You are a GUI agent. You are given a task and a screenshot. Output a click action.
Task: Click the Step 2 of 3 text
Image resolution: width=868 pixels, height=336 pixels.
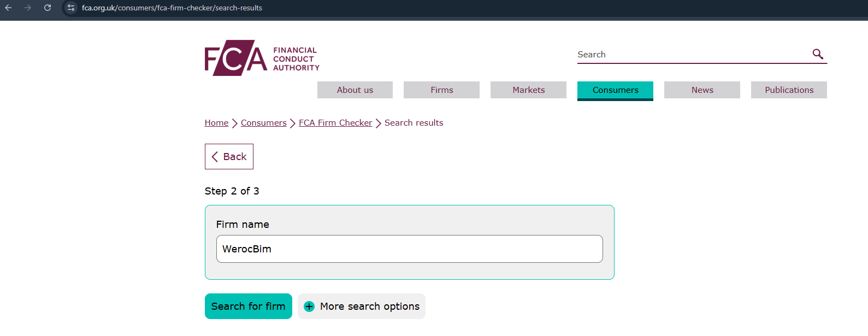[232, 191]
